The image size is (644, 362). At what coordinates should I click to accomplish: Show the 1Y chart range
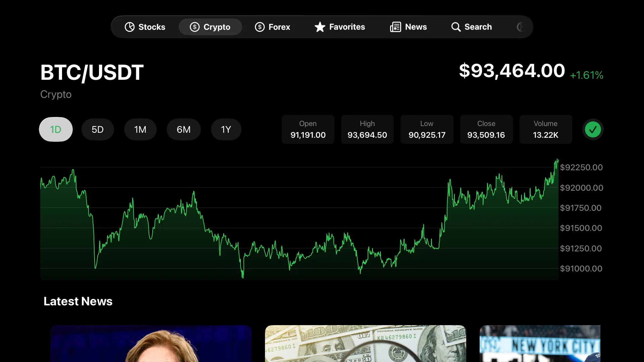226,129
